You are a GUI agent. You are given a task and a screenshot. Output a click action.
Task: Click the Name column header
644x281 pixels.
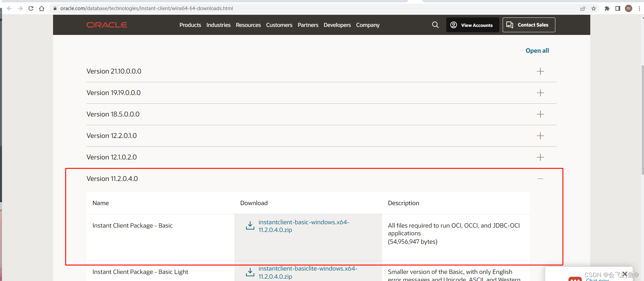(100, 203)
